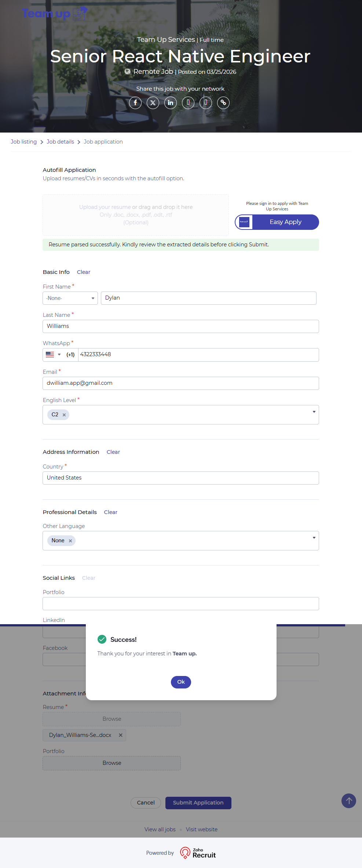The width and height of the screenshot is (362, 868).
Task: Share job via LinkedIn icon
Action: pos(171,103)
